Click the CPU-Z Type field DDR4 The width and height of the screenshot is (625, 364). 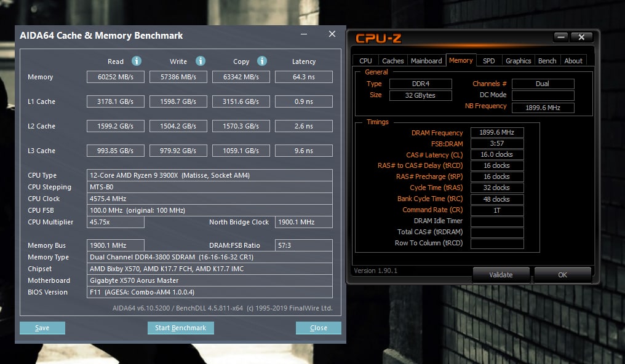[421, 84]
